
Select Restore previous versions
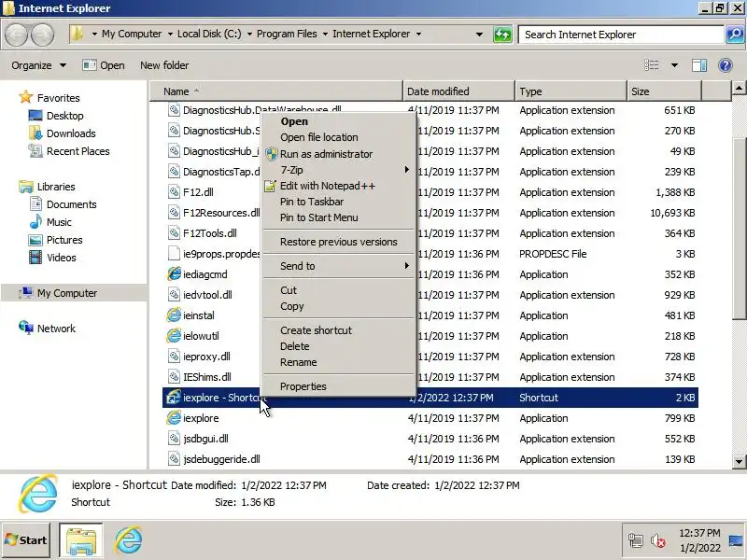tap(338, 242)
